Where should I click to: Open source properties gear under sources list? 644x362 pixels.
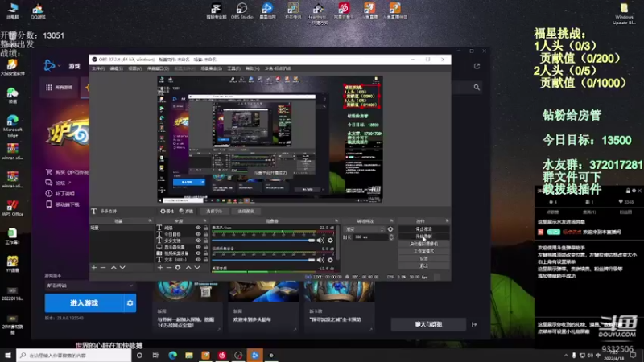178,268
